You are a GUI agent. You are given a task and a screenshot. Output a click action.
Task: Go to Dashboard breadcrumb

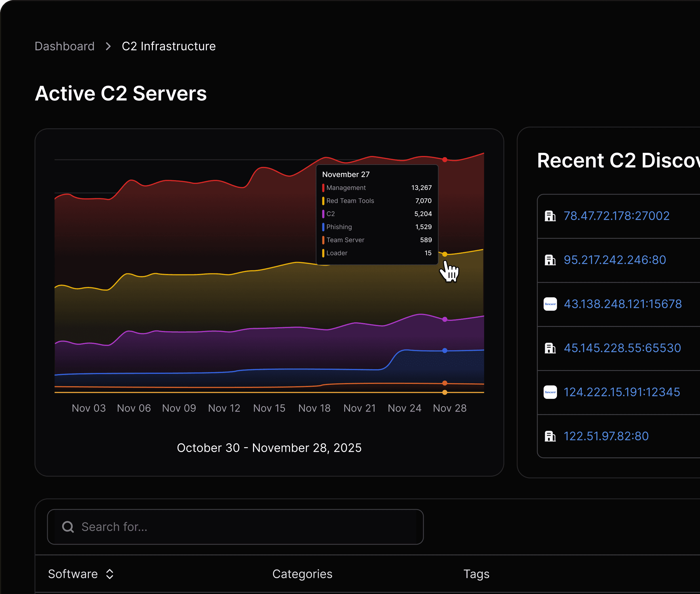pos(65,46)
